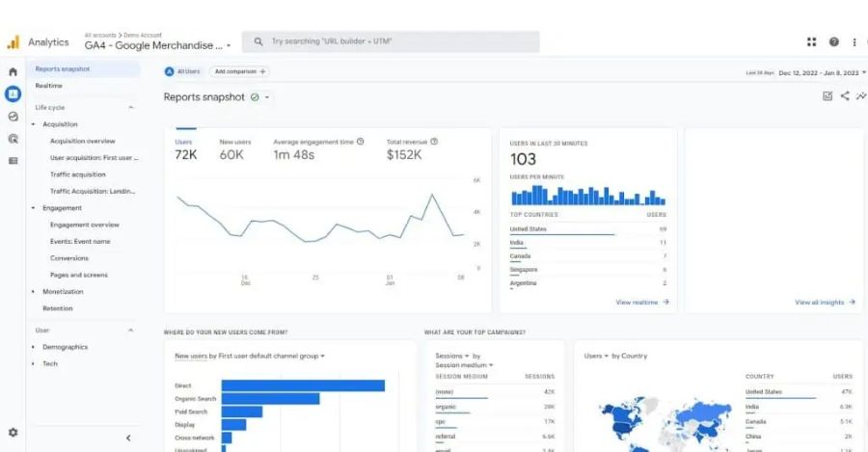Select the New users metric tab showing 60K
The width and height of the screenshot is (868, 452).
coord(234,149)
